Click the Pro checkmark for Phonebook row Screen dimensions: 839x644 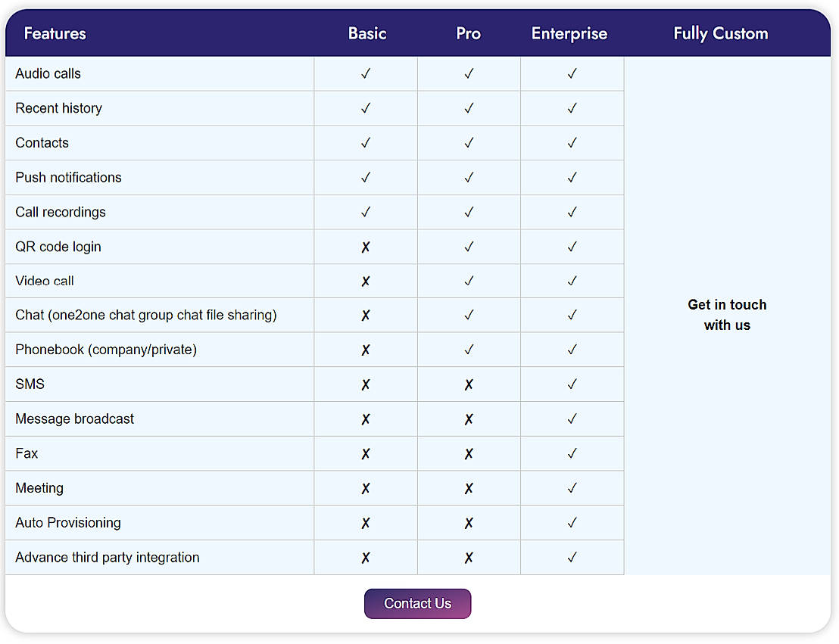469,350
